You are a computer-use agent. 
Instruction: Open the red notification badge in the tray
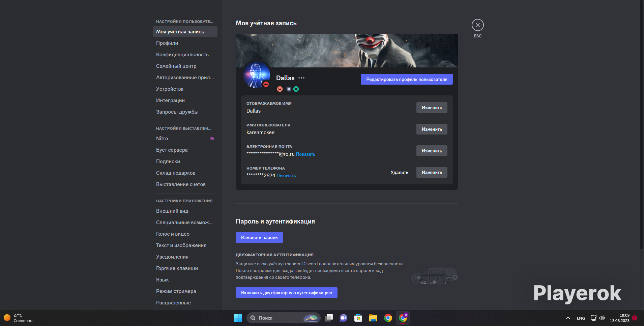pyautogui.click(x=635, y=318)
